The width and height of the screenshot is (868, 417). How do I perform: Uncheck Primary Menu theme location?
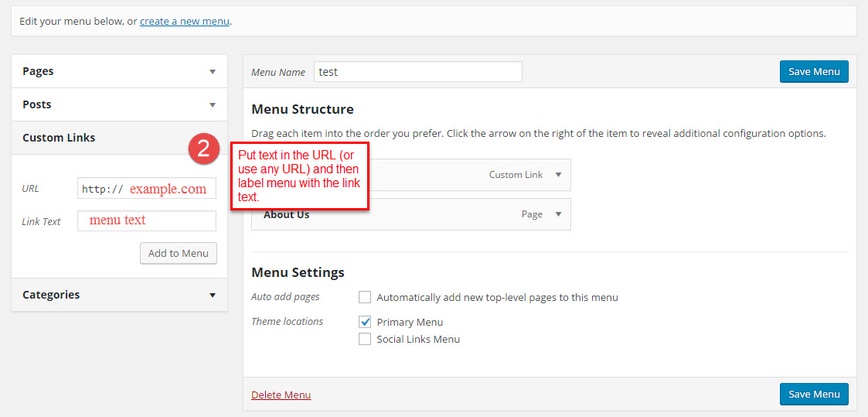pyautogui.click(x=365, y=322)
